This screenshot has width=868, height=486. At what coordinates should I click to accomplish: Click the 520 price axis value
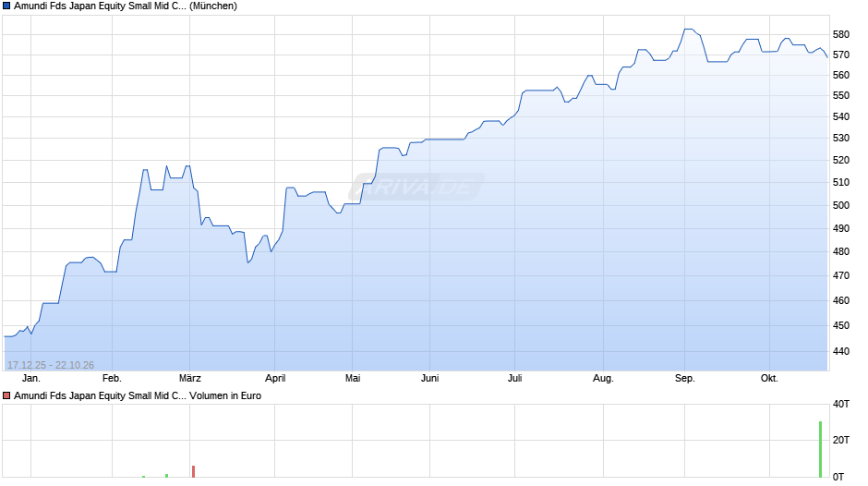pos(841,160)
